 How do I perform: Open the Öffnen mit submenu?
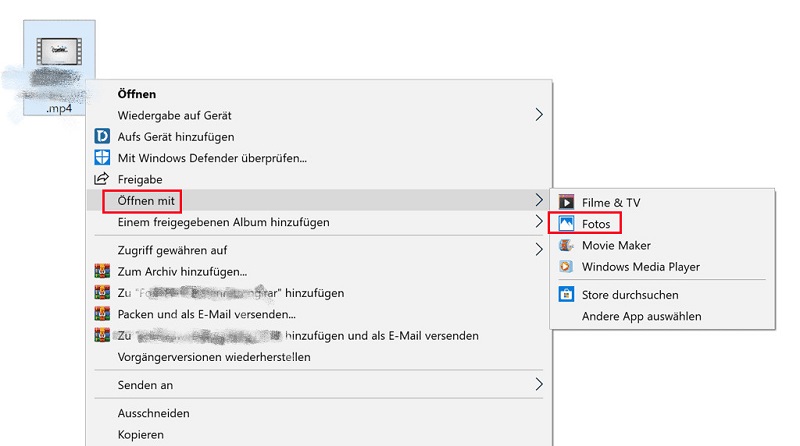point(146,201)
